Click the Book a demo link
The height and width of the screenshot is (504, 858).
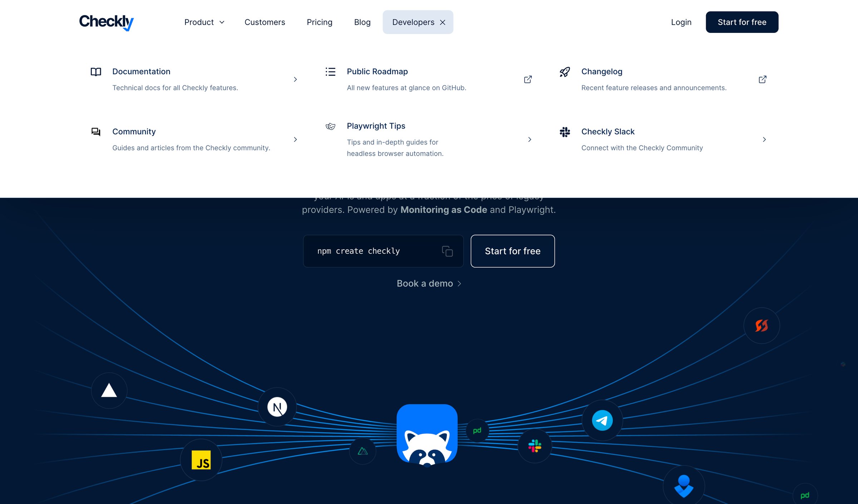click(x=429, y=283)
